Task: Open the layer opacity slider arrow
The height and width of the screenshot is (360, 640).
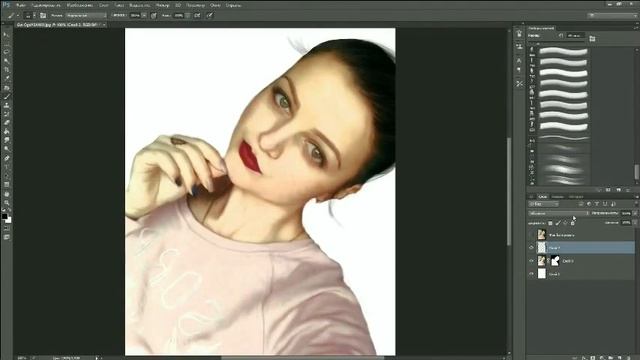Action: [x=635, y=213]
